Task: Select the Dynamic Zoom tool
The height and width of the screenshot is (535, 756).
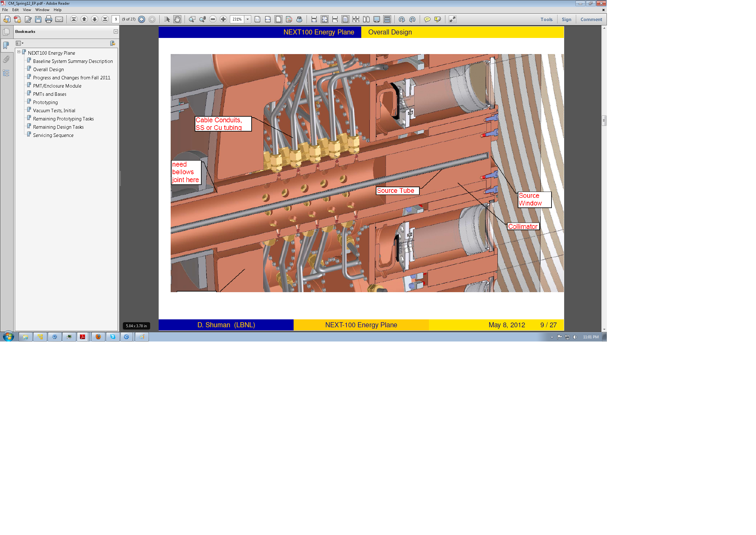Action: pos(203,19)
